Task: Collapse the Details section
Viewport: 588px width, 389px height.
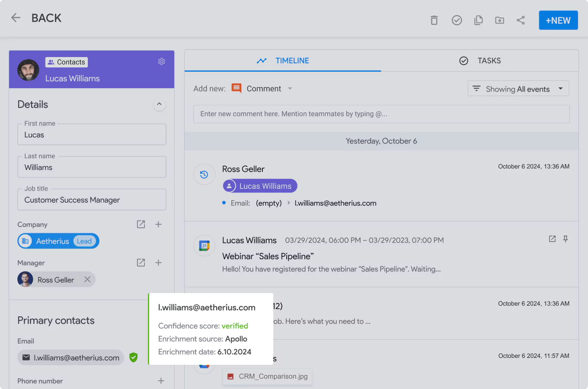Action: point(159,104)
